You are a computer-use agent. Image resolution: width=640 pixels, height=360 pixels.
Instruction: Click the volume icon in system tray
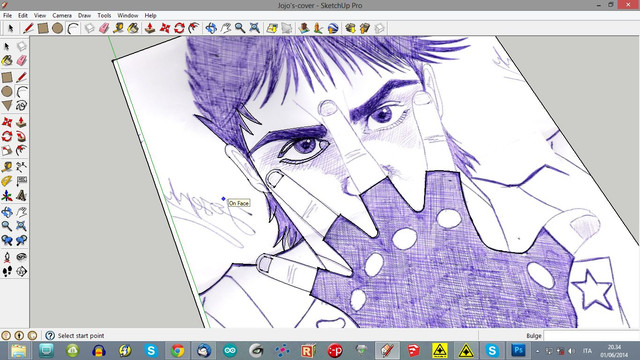[571, 351]
